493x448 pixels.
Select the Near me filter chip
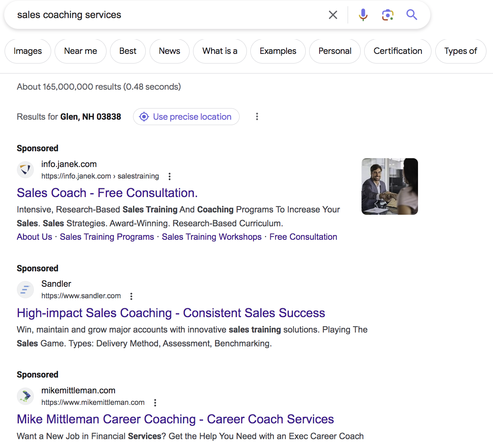click(80, 51)
